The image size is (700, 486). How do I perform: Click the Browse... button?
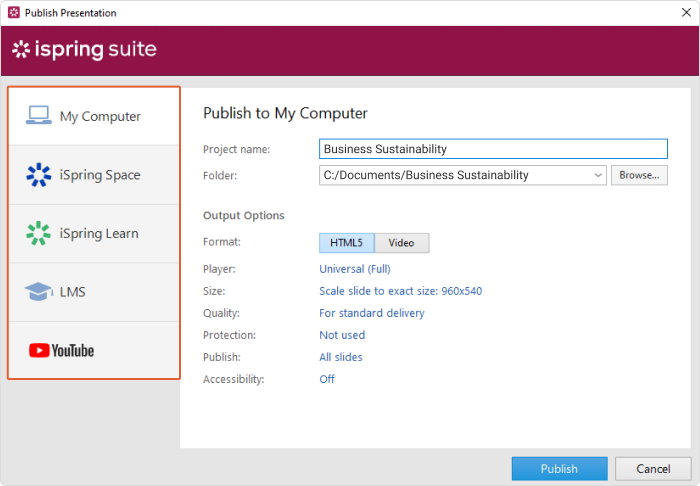(x=638, y=175)
